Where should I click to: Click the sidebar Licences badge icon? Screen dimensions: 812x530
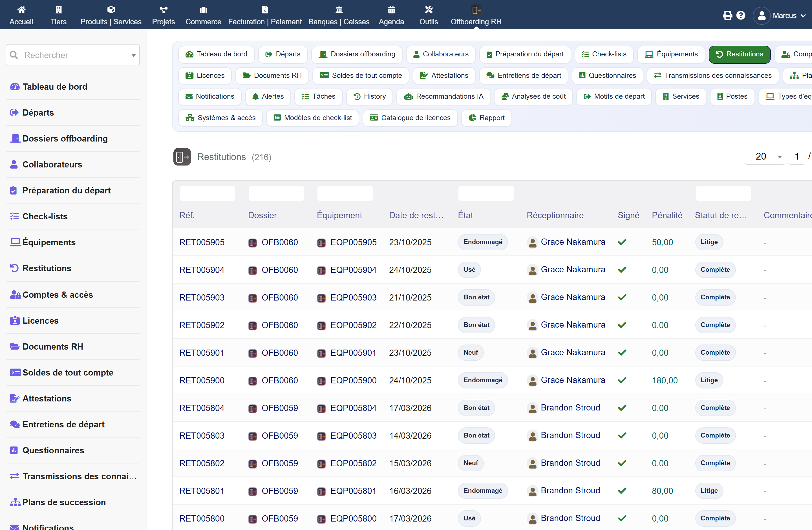[15, 321]
